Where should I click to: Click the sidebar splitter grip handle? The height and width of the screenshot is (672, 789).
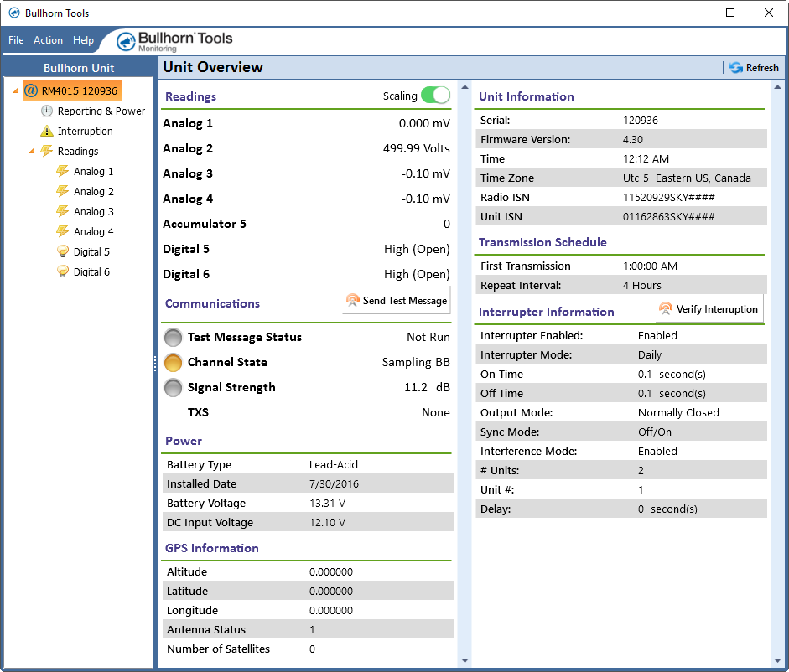tap(155, 363)
